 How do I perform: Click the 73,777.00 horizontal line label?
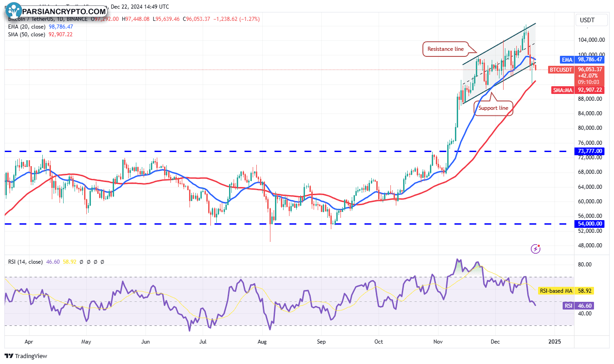pyautogui.click(x=590, y=151)
